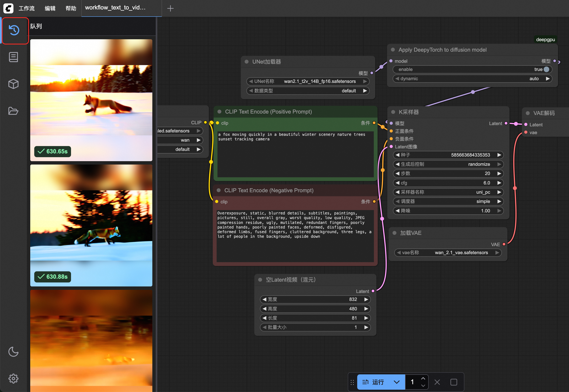Open the model library cube icon
Viewport: 569px width, 392px height.
click(x=13, y=84)
